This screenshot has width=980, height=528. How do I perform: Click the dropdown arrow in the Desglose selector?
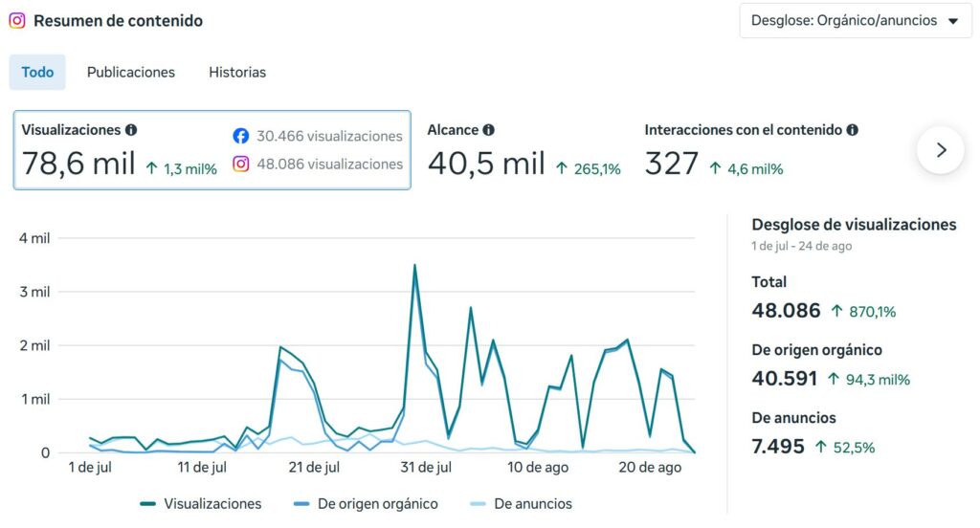click(953, 21)
